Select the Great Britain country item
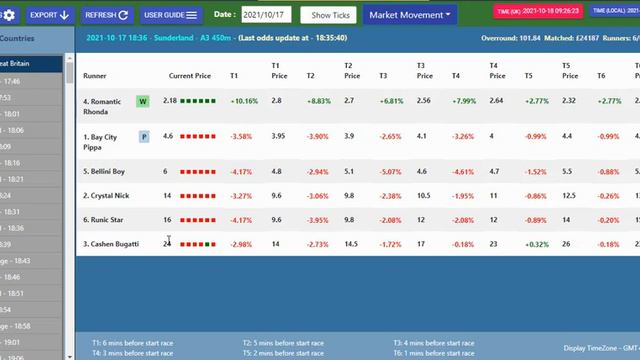The image size is (640, 360). [31, 64]
